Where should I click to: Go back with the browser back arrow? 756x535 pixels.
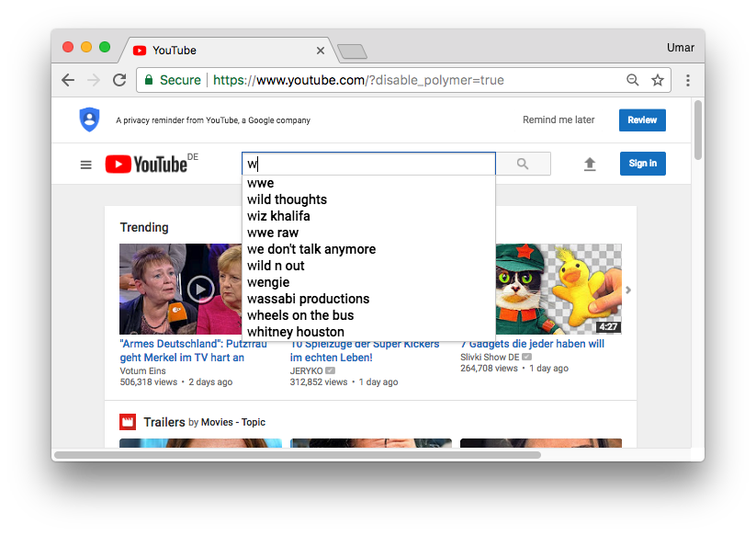(68, 80)
